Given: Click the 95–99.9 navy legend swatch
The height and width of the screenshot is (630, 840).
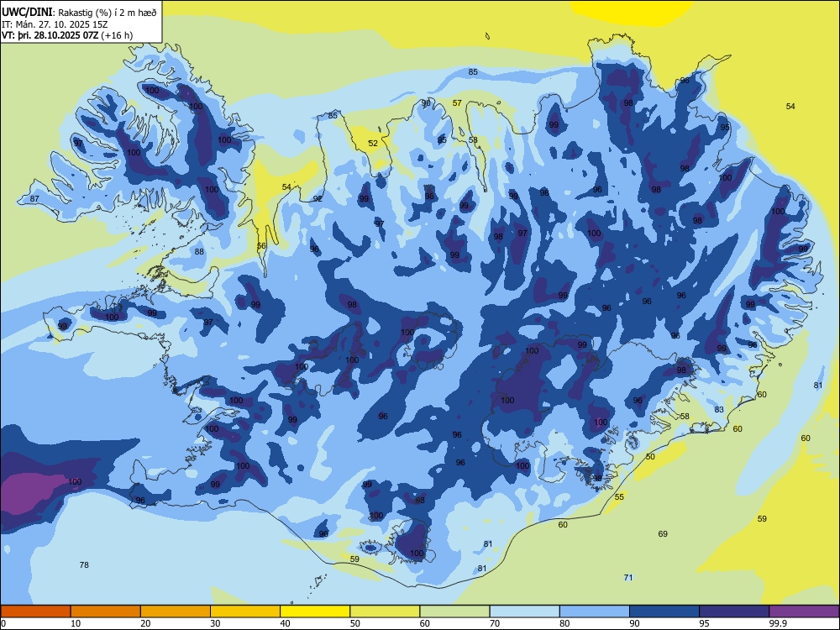Looking at the screenshot, I should 734,612.
